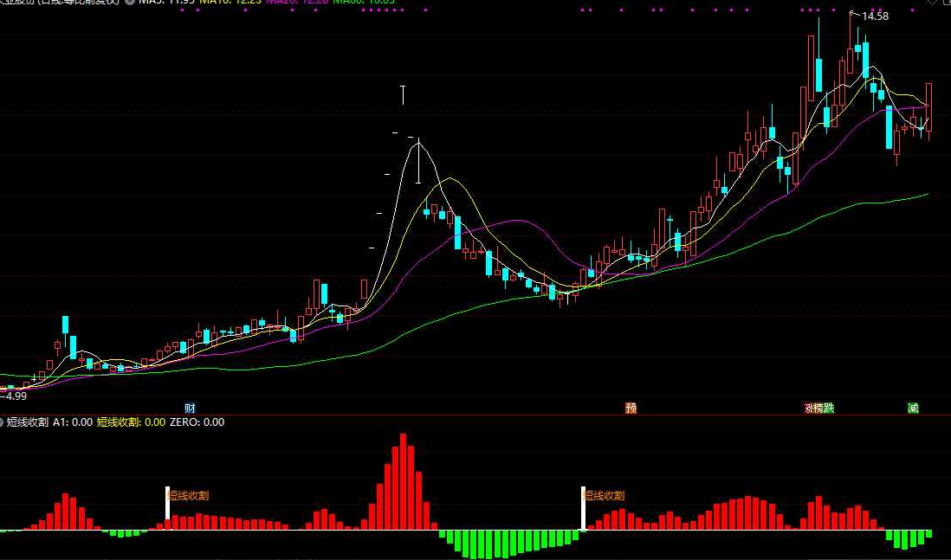
Task: Open the 短线收割 indicator settings icon
Action: tap(1, 422)
